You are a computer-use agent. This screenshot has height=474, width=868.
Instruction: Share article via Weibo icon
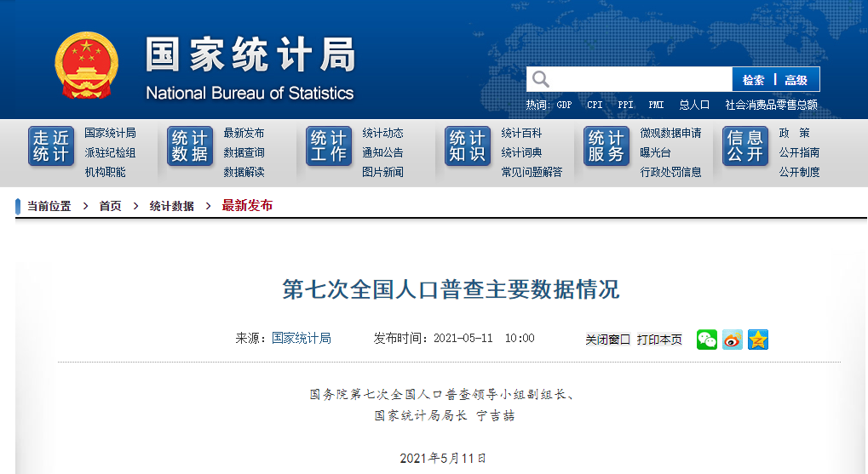[733, 339]
